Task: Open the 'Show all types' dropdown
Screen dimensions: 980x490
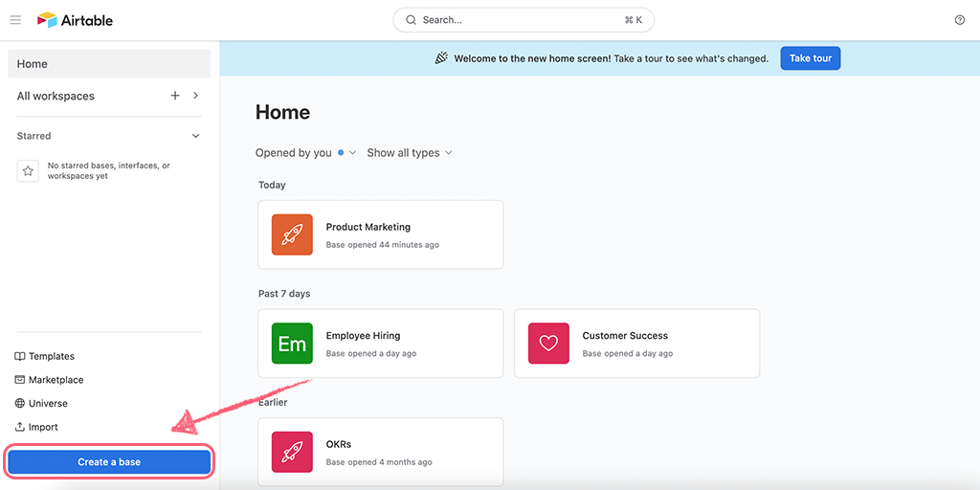Action: click(410, 152)
